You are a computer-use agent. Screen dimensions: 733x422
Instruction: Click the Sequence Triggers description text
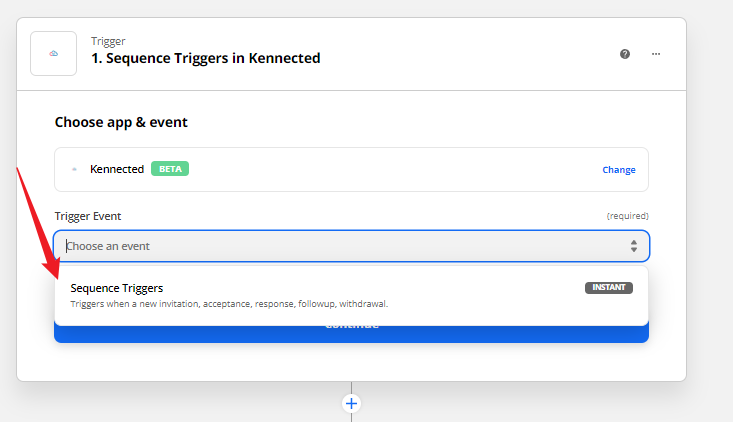(x=229, y=304)
